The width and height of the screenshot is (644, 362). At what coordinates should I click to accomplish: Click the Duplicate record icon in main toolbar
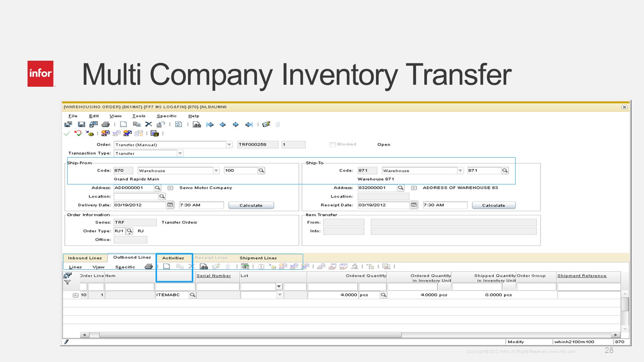[137, 124]
